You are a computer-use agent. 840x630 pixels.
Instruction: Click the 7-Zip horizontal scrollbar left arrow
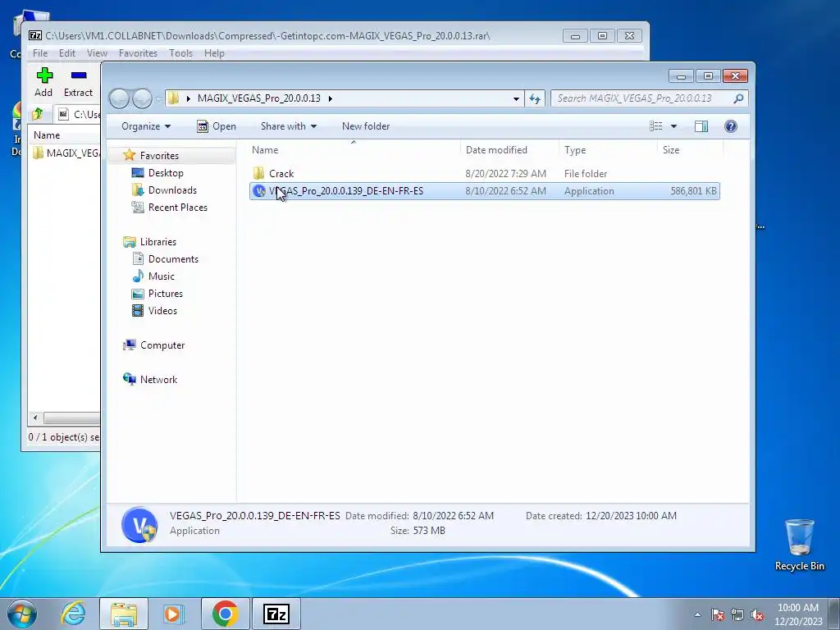(35, 418)
